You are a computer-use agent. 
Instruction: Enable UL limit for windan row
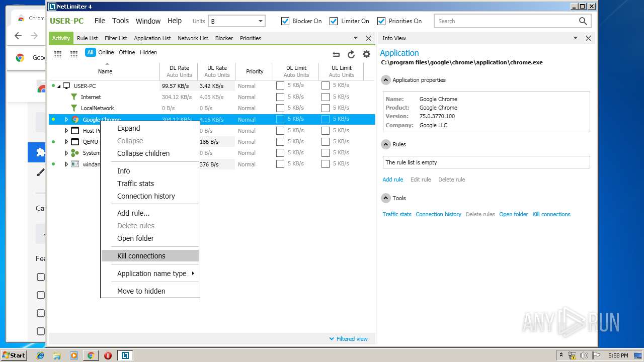(326, 163)
